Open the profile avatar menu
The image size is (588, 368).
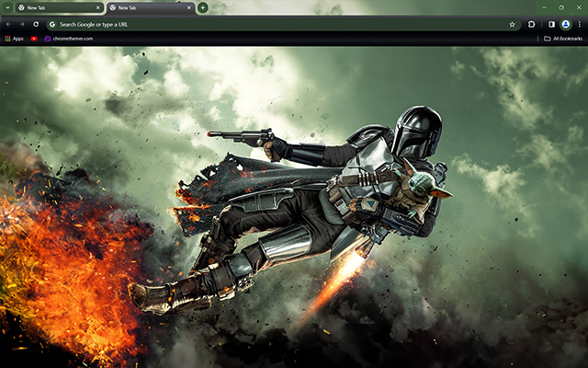point(566,25)
